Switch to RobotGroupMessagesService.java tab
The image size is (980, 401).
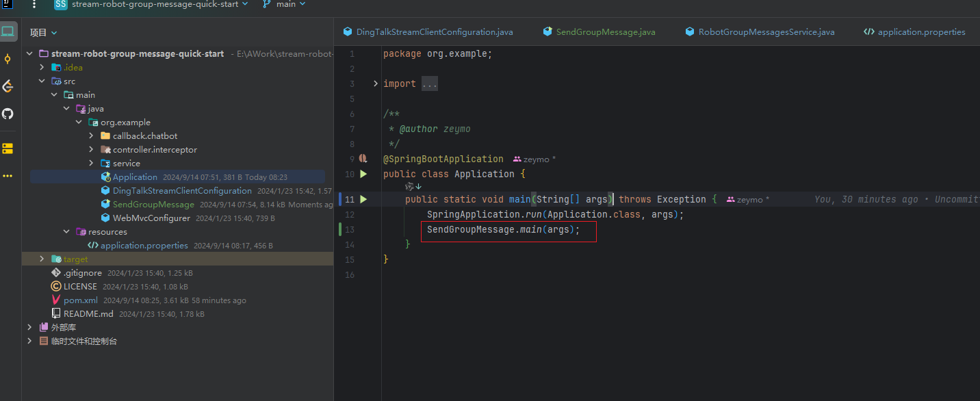click(x=760, y=32)
